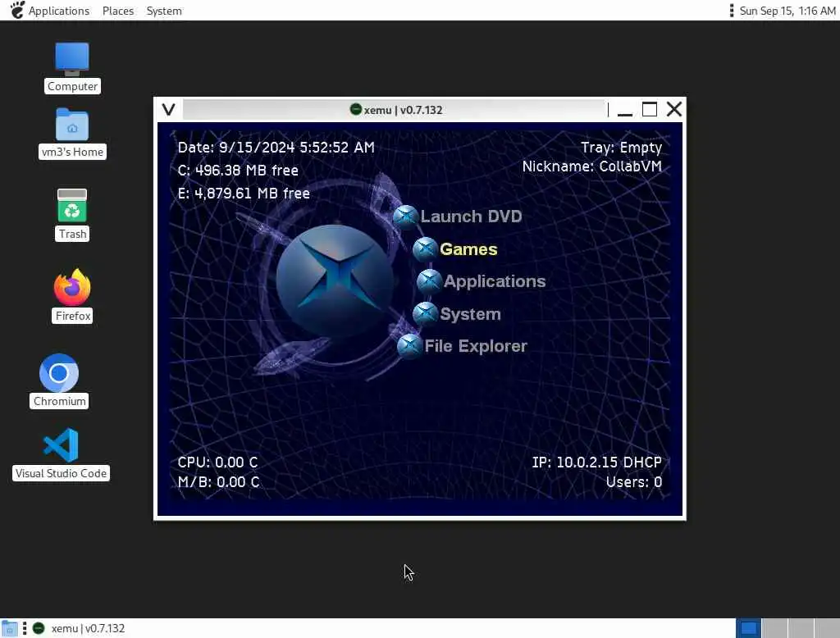Select Games in the dashboard menu
Viewport: 840px width, 638px height.
pos(468,249)
